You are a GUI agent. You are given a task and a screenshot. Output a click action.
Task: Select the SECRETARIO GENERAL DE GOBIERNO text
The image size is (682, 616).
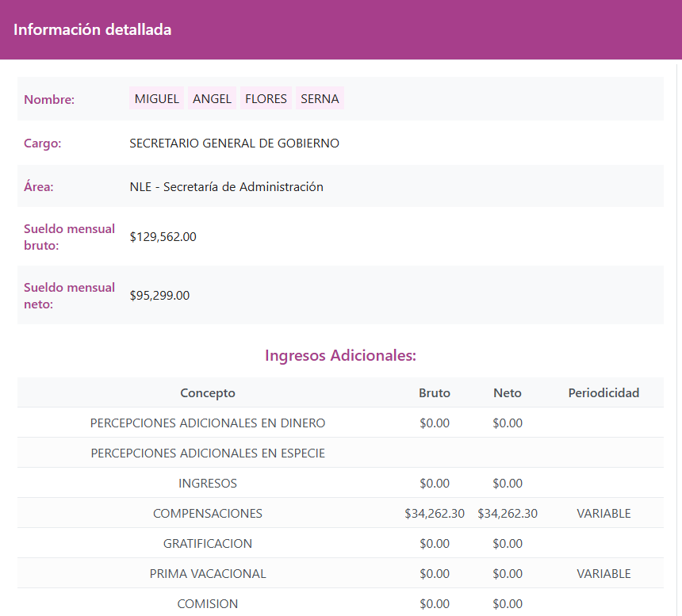point(234,143)
